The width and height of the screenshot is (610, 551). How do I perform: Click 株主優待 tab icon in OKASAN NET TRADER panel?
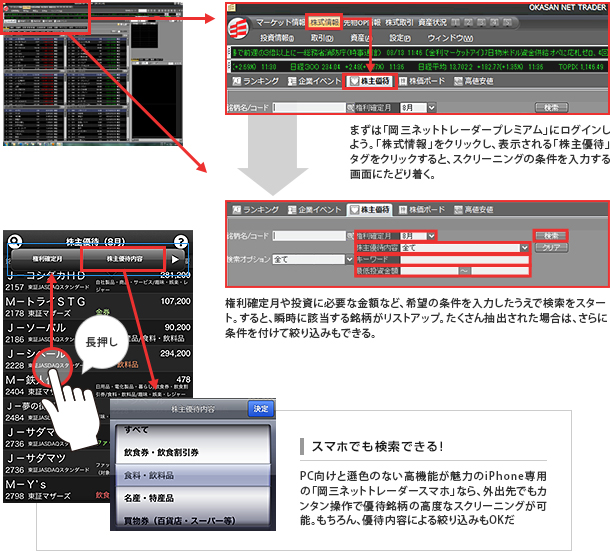point(354,81)
